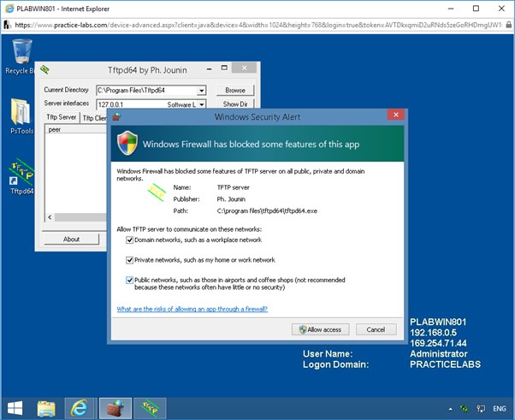This screenshot has width=515, height=420.
Task: Switch to the Tftp Client tab
Action: pyautogui.click(x=94, y=118)
